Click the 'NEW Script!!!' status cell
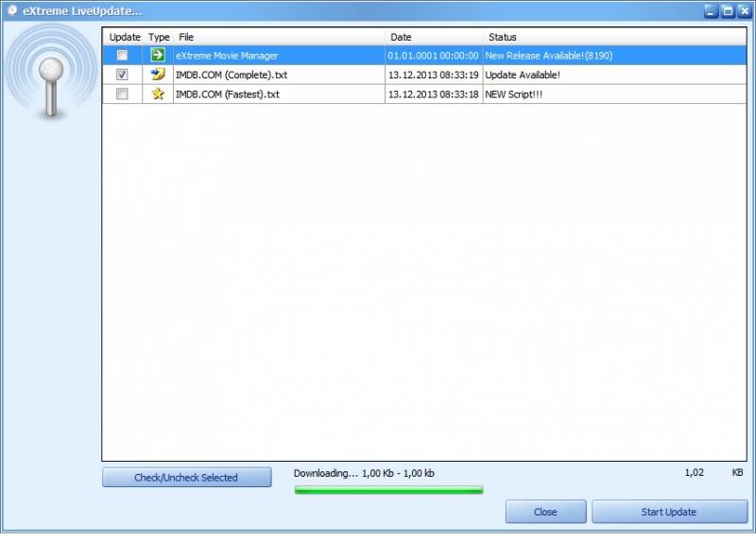 click(615, 94)
